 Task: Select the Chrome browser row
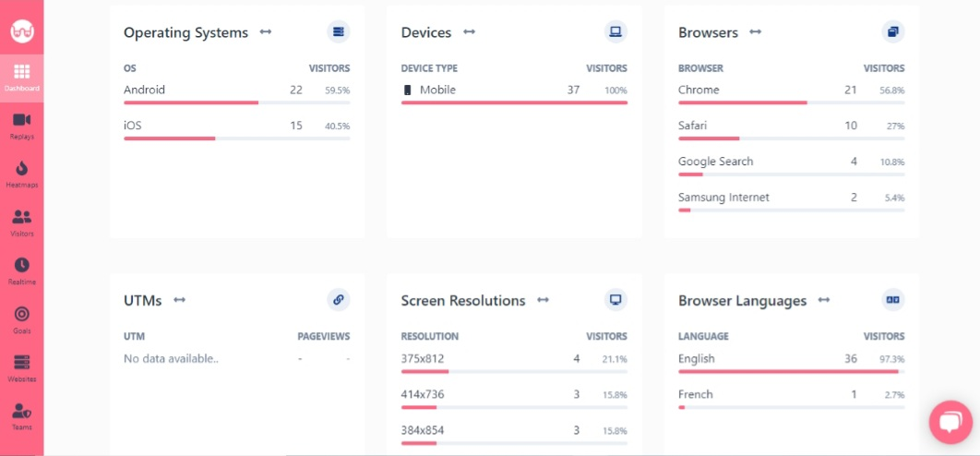(x=791, y=93)
